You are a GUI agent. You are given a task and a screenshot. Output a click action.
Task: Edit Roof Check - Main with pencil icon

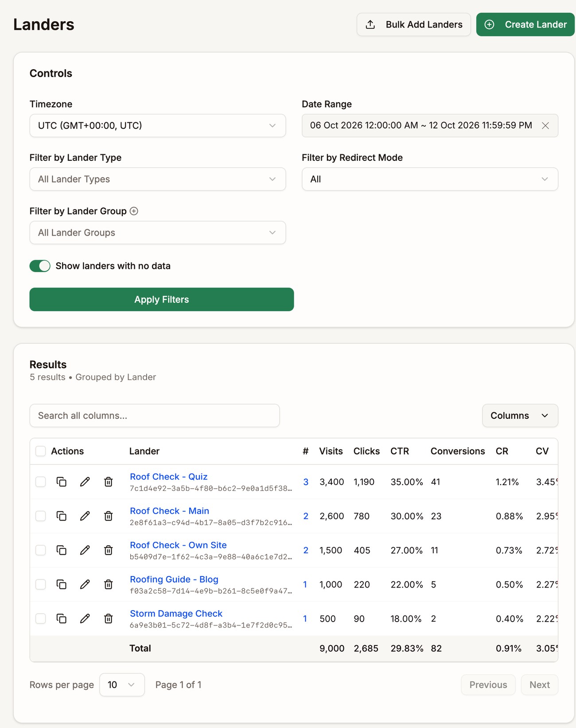85,516
